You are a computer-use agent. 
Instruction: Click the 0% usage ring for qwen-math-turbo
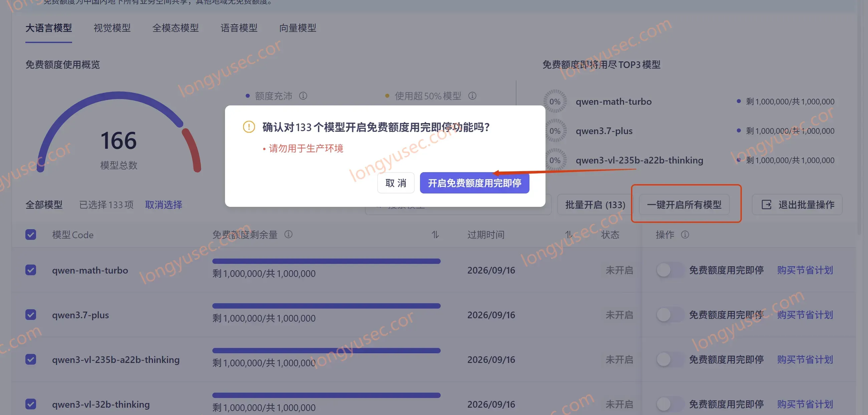click(555, 101)
